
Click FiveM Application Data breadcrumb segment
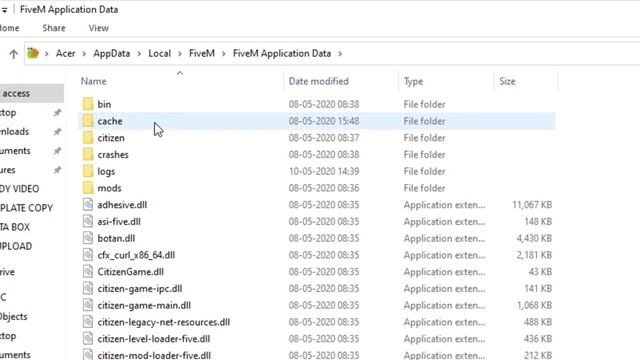282,53
